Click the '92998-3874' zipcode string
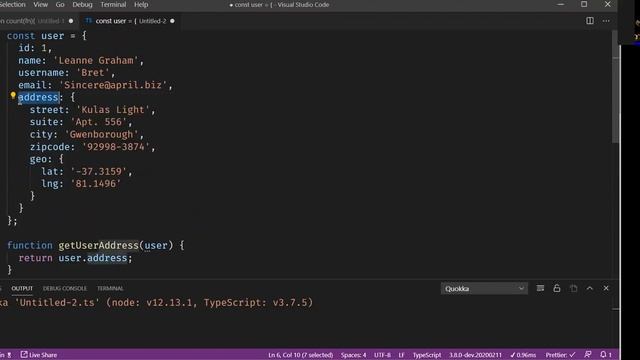Viewport: 640px width, 360px height. click(x=116, y=147)
